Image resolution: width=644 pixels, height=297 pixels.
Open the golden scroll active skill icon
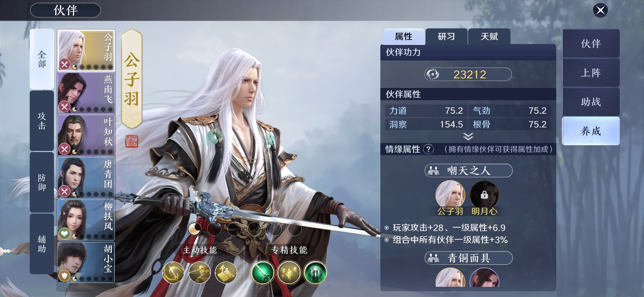pyautogui.click(x=226, y=273)
